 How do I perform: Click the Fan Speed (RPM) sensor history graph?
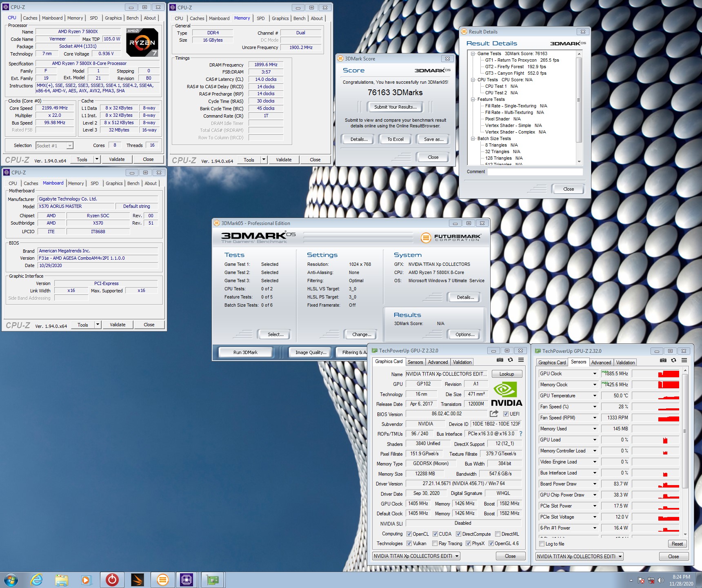(655, 418)
